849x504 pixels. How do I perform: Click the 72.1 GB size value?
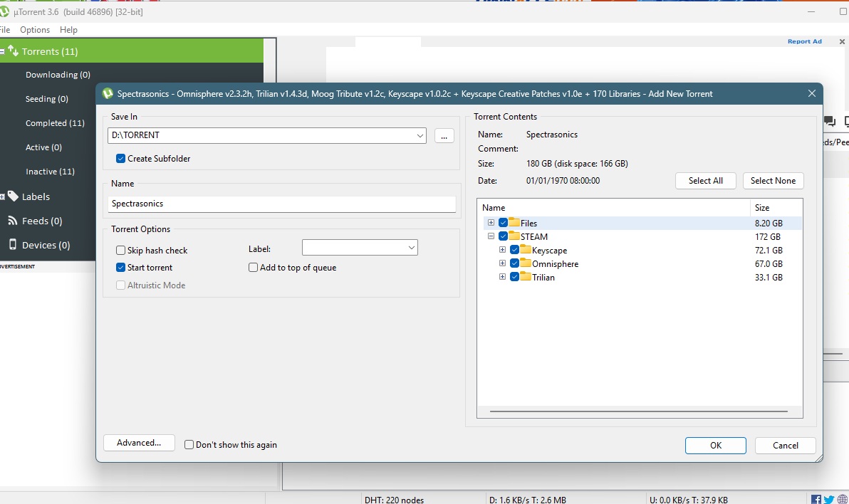[769, 250]
